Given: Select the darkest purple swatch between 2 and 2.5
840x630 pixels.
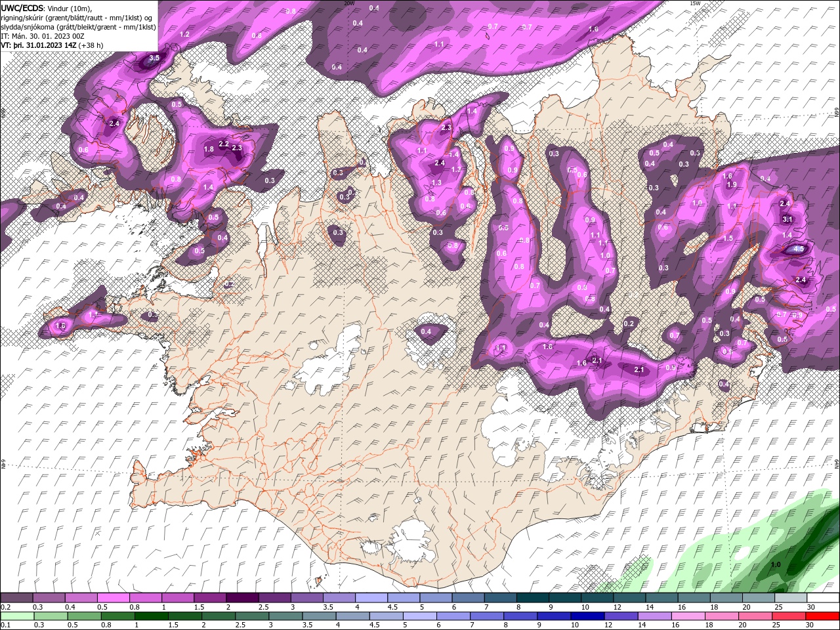Looking at the screenshot, I should tap(242, 597).
